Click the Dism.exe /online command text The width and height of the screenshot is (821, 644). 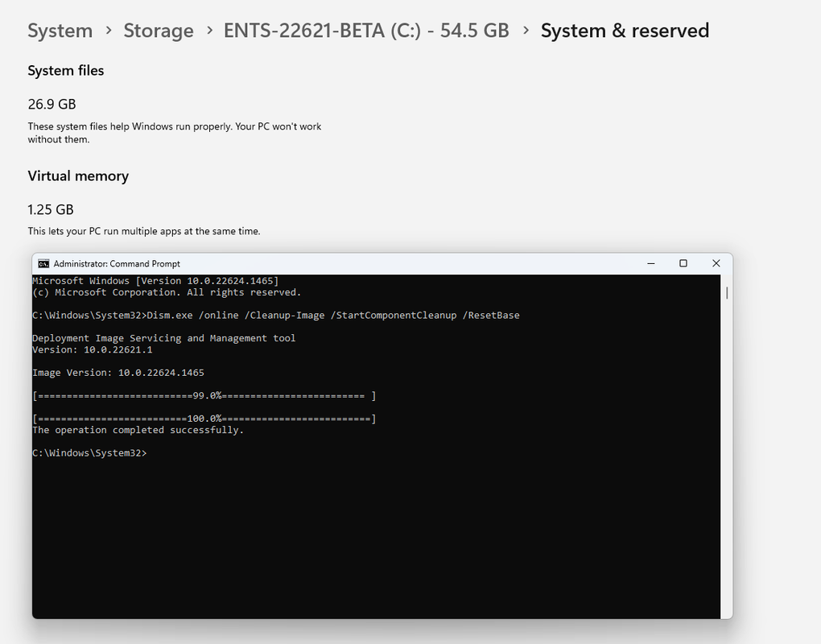click(333, 316)
